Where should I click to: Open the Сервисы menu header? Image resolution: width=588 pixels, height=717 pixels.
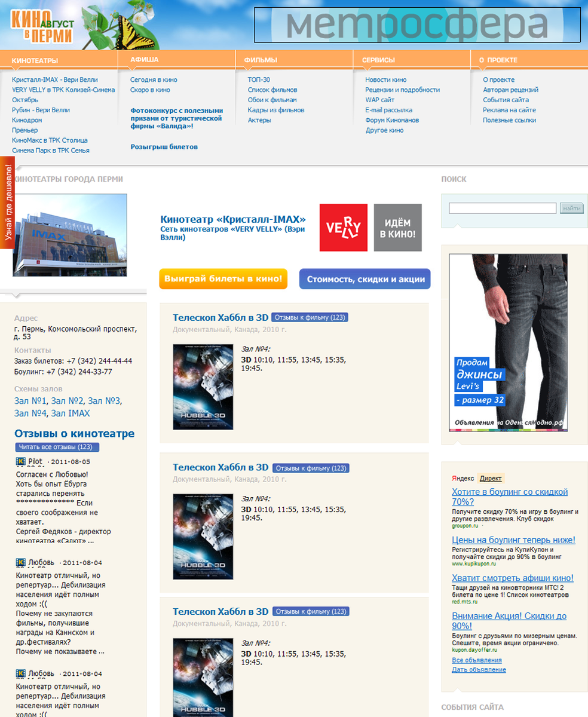[378, 60]
